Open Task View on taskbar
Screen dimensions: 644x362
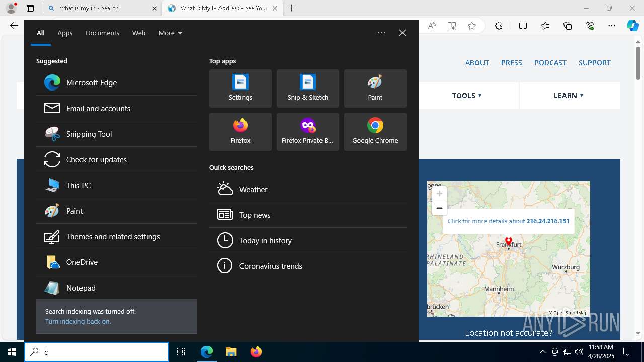click(x=181, y=352)
